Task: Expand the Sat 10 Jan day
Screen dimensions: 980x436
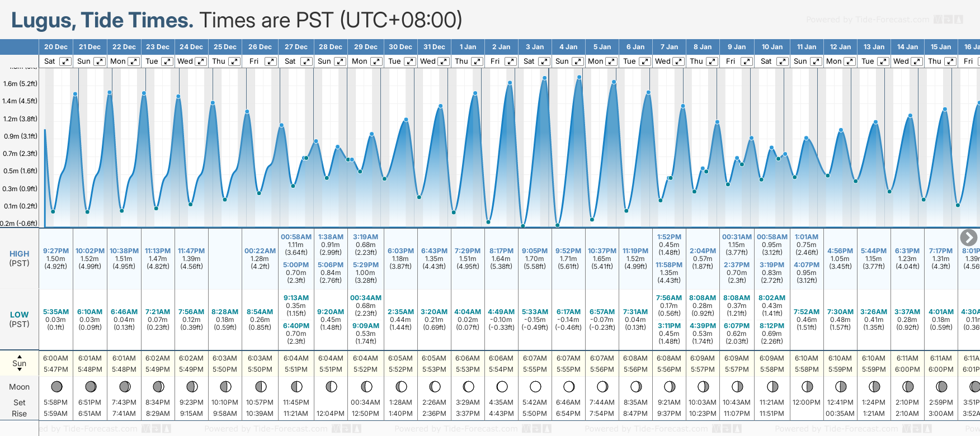Action: (783, 61)
